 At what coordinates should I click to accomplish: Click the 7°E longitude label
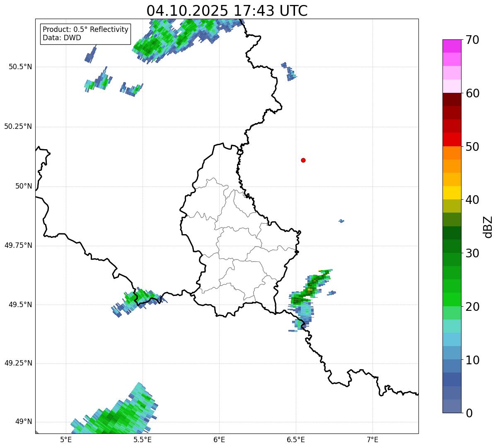(x=373, y=439)
